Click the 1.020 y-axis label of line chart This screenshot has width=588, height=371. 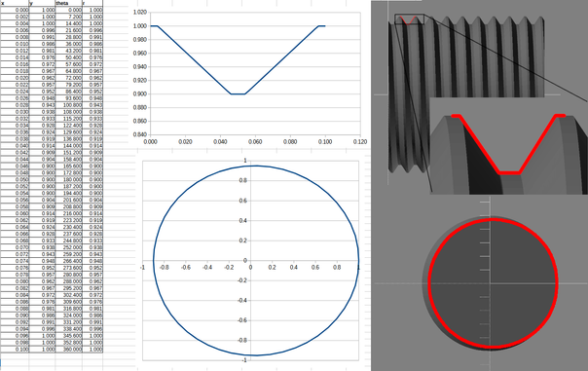point(140,13)
